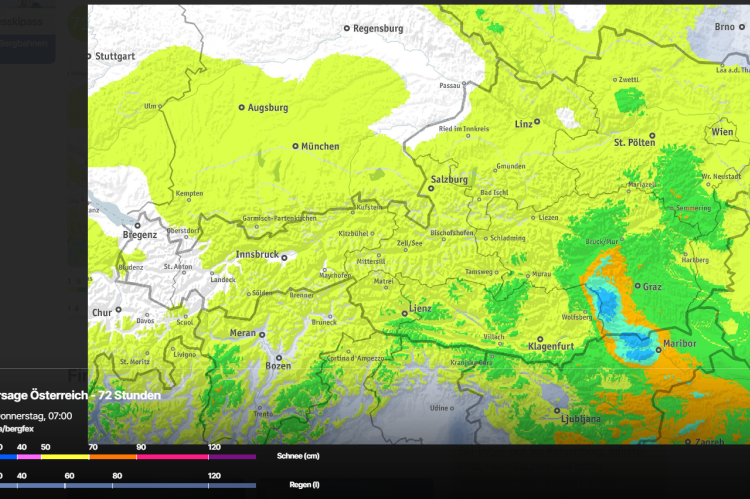Select the Innsbruck city dot on map
The height and width of the screenshot is (499, 750).
coord(284,257)
